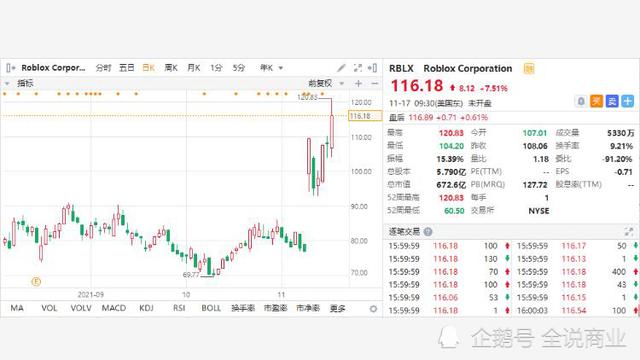Image resolution: width=640 pixels, height=360 pixels.
Task: Click the help icon beside 逐笔交易
Action: click(x=428, y=232)
